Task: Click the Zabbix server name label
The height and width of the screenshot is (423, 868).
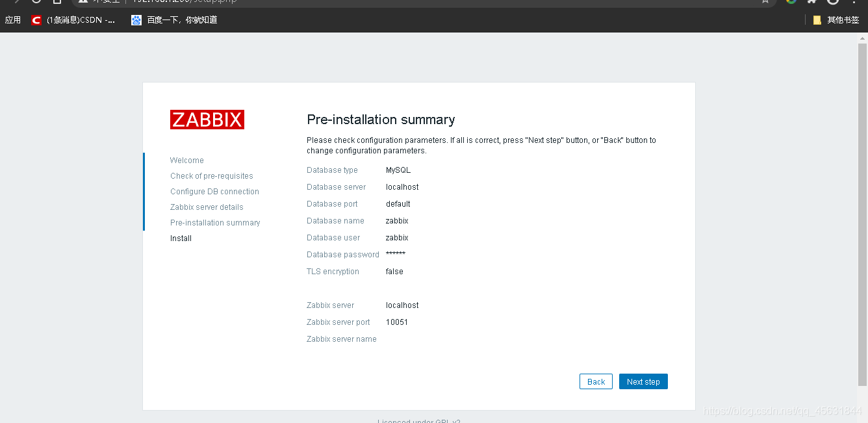Action: [342, 339]
